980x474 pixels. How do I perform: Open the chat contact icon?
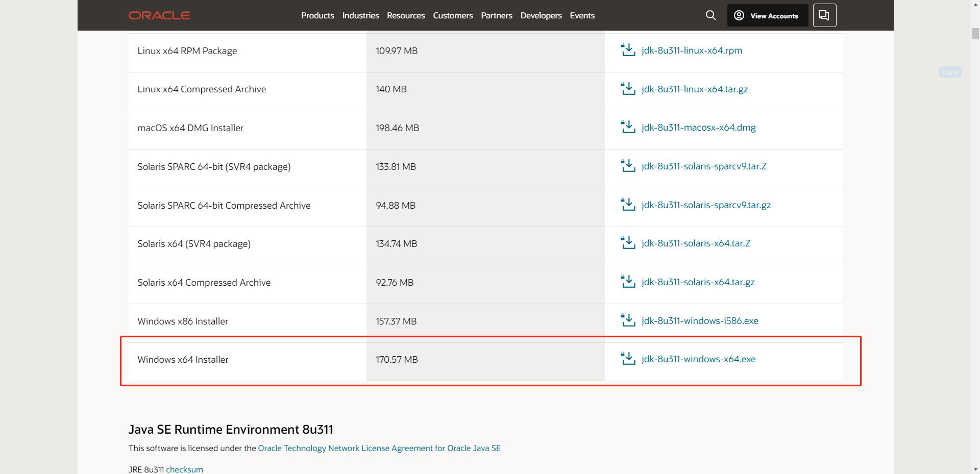824,15
